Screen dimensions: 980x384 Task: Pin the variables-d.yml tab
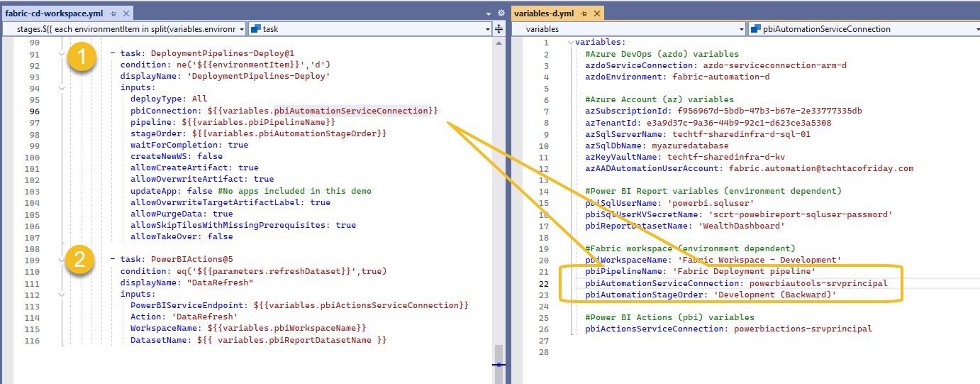coord(582,13)
